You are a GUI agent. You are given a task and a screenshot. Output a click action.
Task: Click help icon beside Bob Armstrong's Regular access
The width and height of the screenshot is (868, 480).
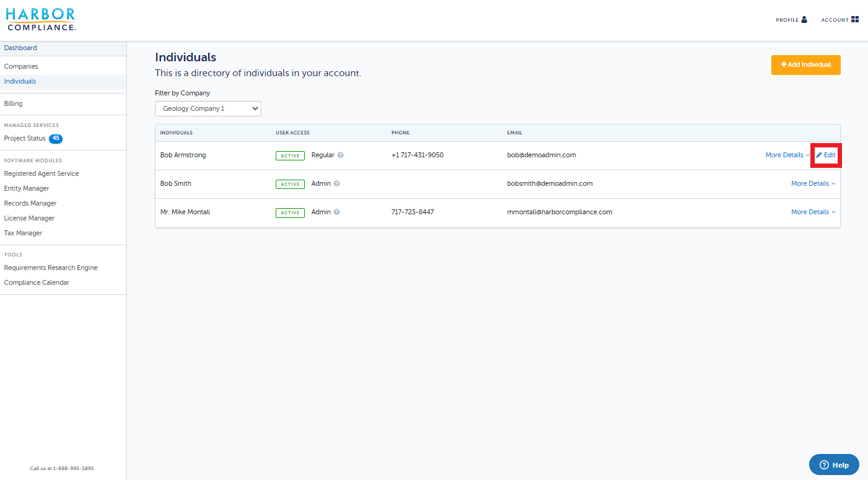coord(341,155)
